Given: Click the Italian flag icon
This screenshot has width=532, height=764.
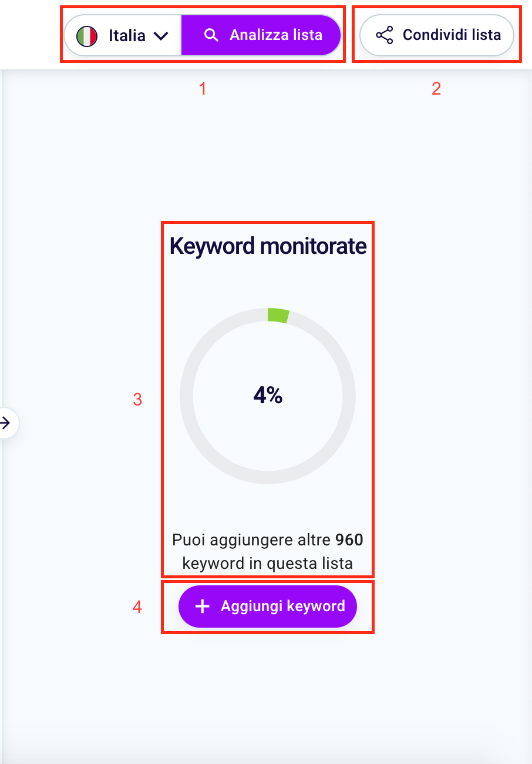Looking at the screenshot, I should coord(87,36).
